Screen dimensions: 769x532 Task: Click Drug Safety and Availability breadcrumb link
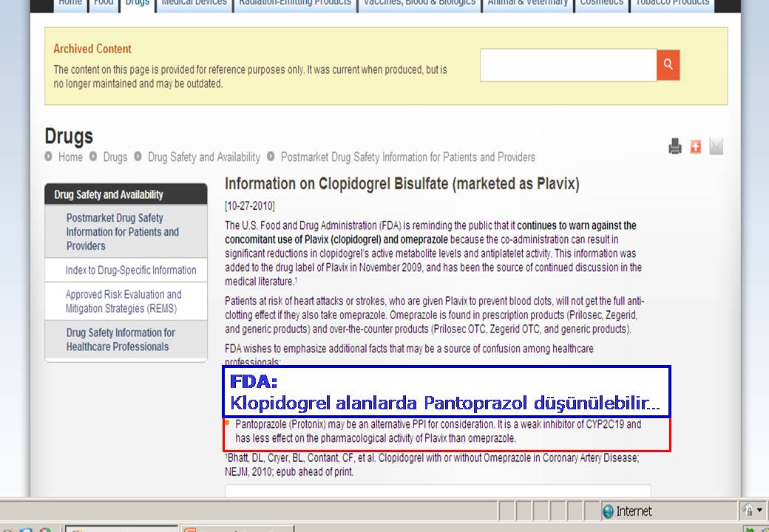pos(203,157)
